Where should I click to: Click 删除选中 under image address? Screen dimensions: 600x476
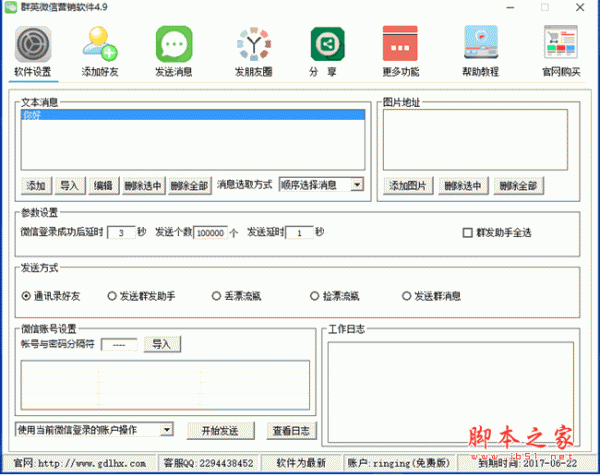click(463, 186)
